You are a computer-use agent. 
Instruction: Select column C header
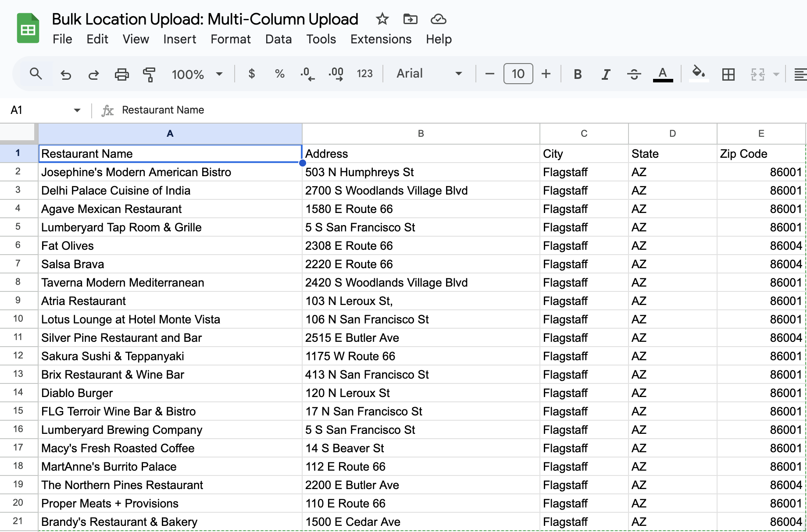584,134
